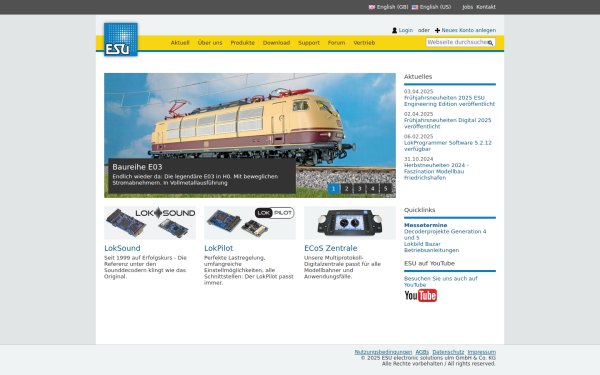Image resolution: width=600 pixels, height=375 pixels.
Task: Open Impressum in the footer
Action: pos(481,352)
